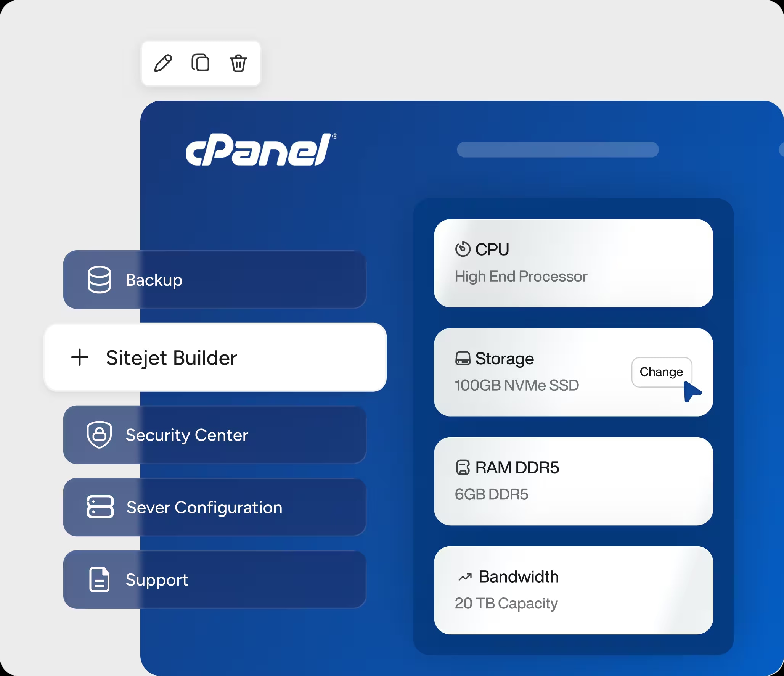Click the duplicate copy icon

[x=200, y=63]
